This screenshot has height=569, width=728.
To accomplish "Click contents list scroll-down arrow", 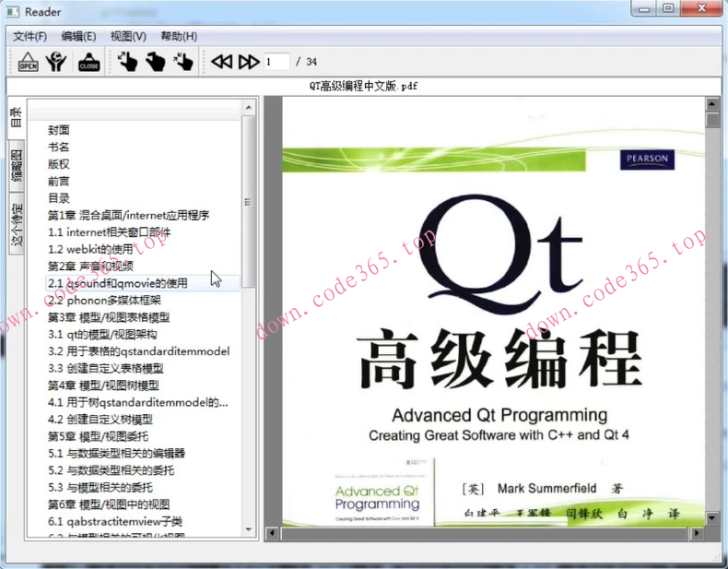I will pyautogui.click(x=249, y=529).
